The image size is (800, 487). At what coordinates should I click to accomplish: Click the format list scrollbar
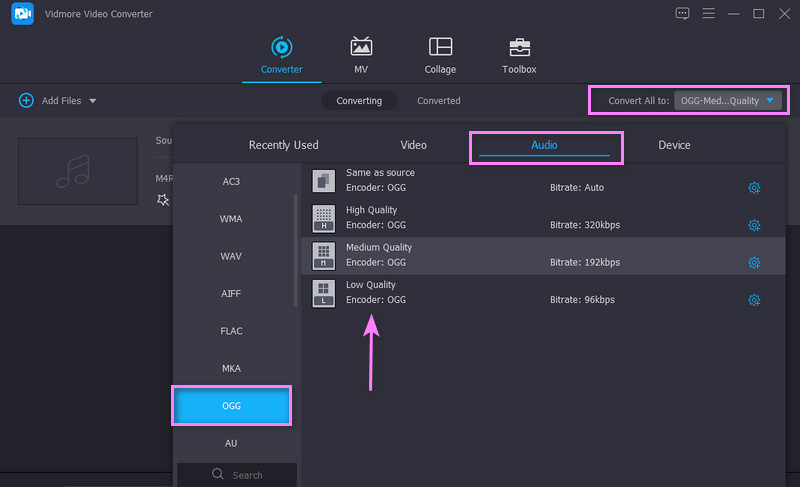(295, 250)
